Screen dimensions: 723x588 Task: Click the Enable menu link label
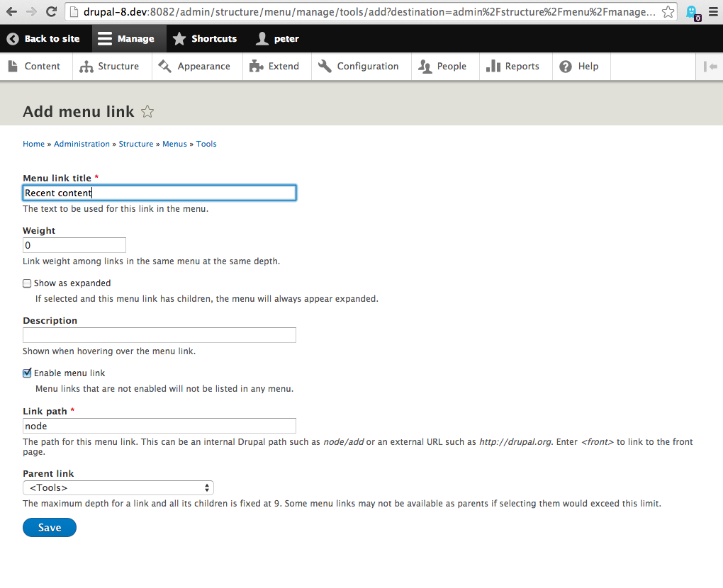[69, 373]
